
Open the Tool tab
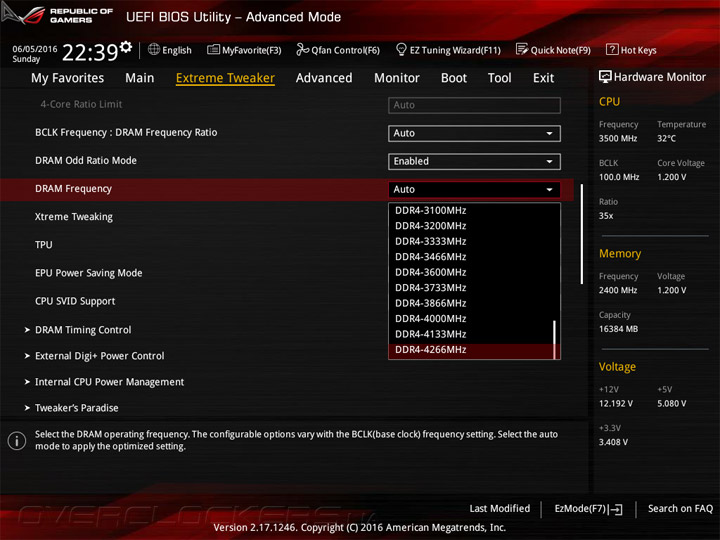500,78
